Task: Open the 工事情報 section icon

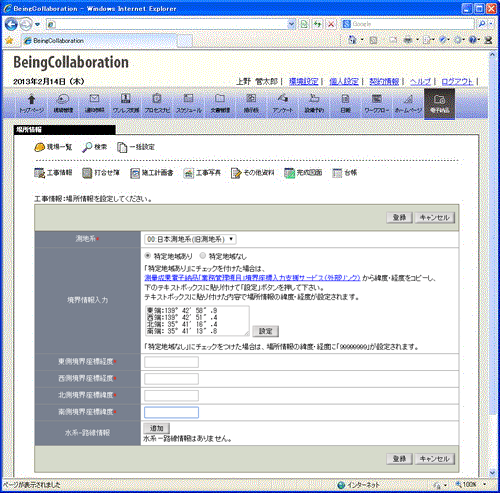Action: point(53,173)
